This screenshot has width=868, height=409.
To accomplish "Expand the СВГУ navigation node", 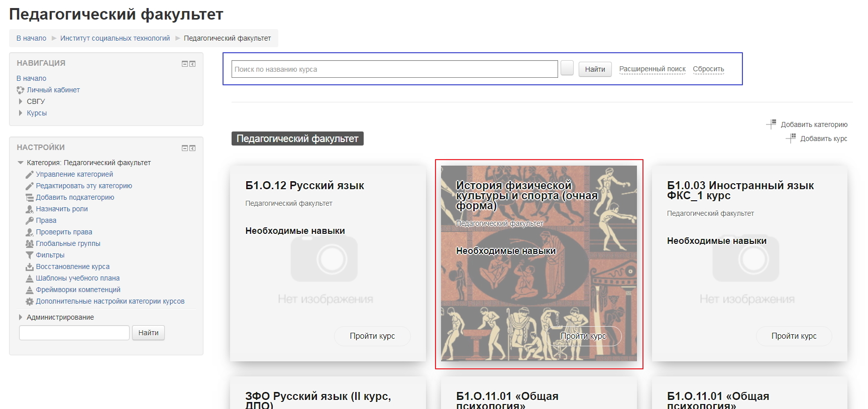I will pyautogui.click(x=20, y=101).
